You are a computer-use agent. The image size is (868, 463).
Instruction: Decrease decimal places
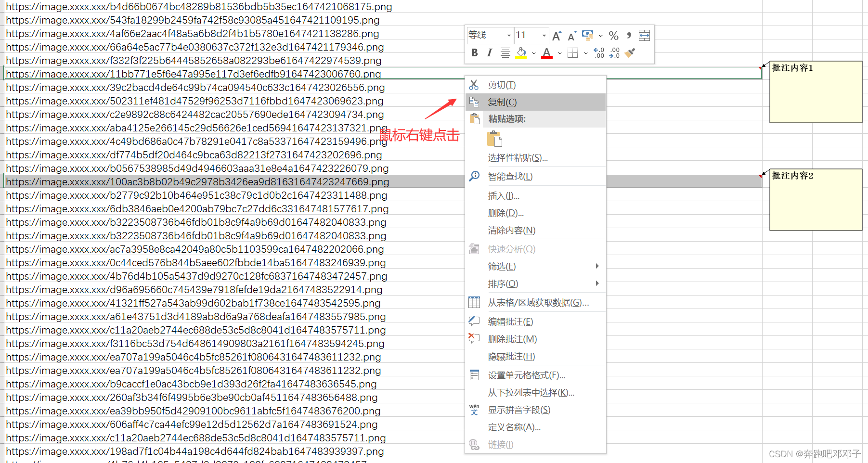(614, 52)
